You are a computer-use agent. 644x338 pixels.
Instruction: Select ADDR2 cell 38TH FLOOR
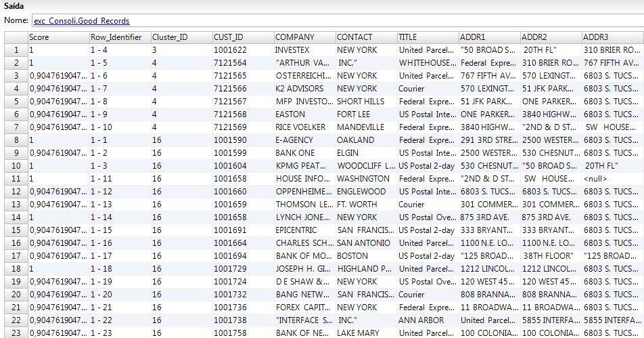pyautogui.click(x=551, y=256)
